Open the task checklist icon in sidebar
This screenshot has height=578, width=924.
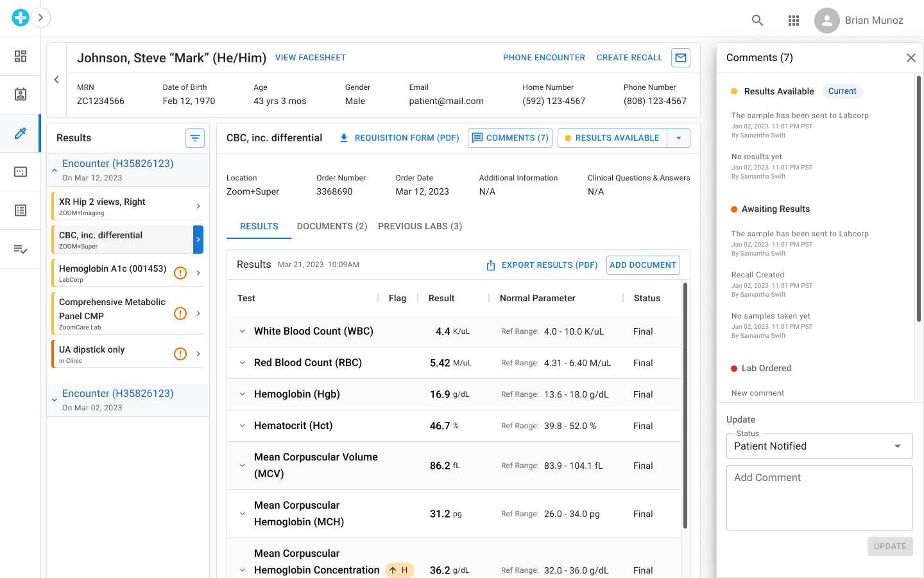[x=21, y=249]
